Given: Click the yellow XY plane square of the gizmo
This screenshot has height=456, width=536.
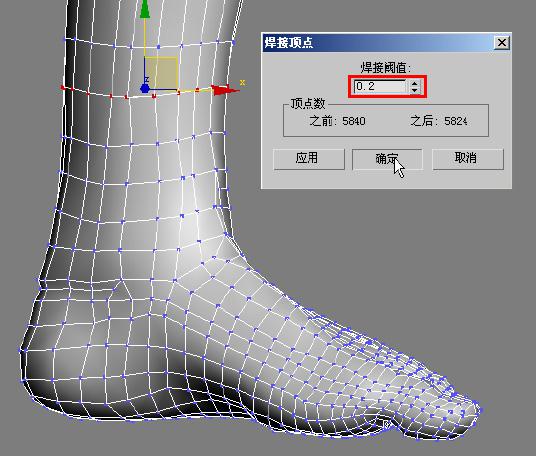Looking at the screenshot, I should tap(161, 73).
